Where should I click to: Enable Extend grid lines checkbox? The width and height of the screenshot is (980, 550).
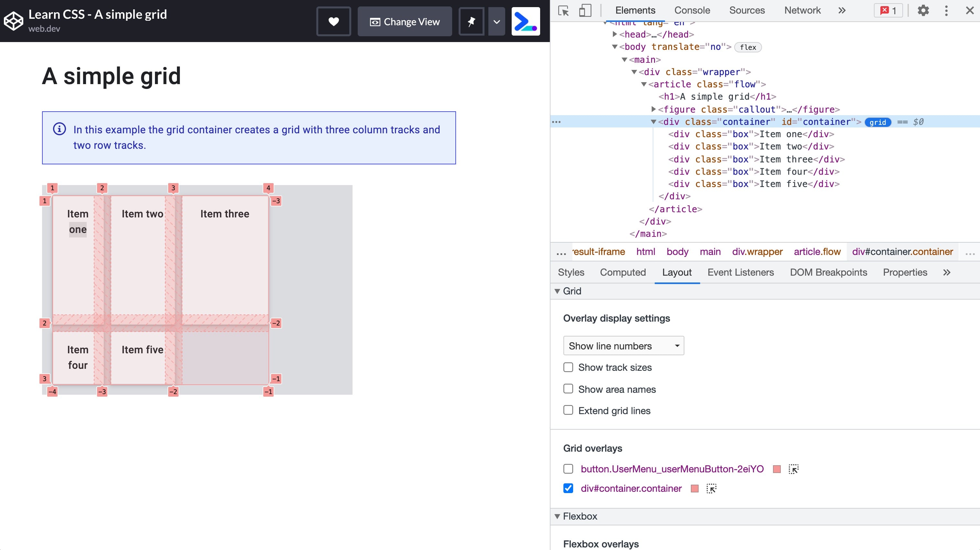point(569,411)
